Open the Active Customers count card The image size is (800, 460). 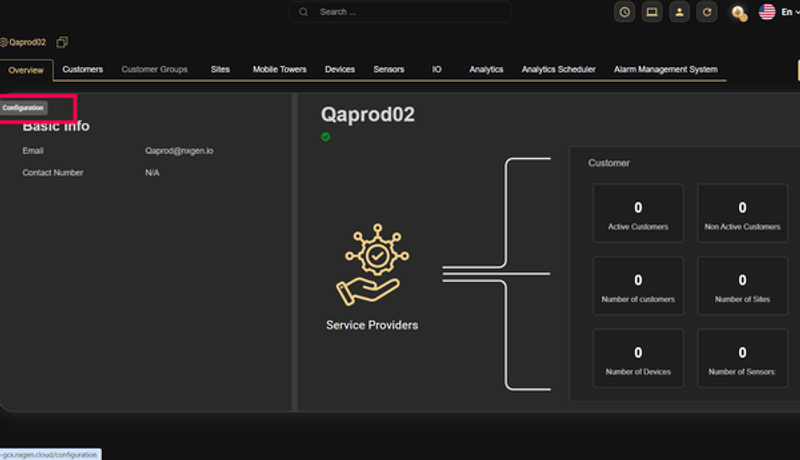tap(638, 213)
